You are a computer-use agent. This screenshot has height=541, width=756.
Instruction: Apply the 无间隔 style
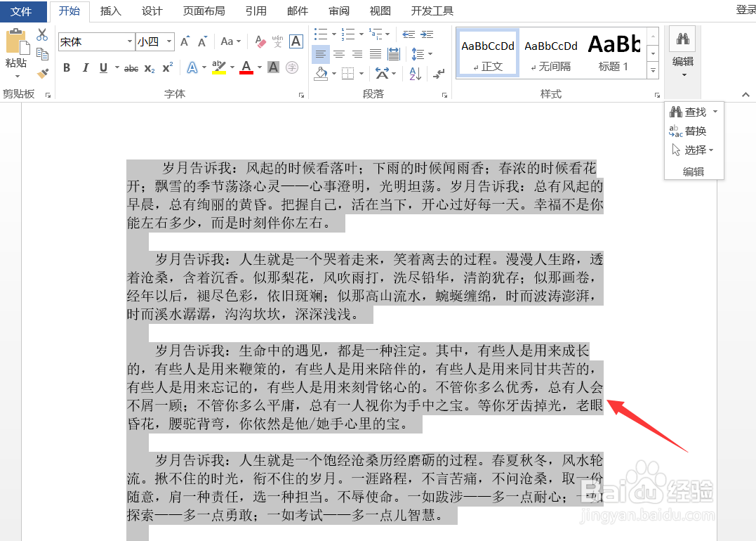(x=551, y=53)
